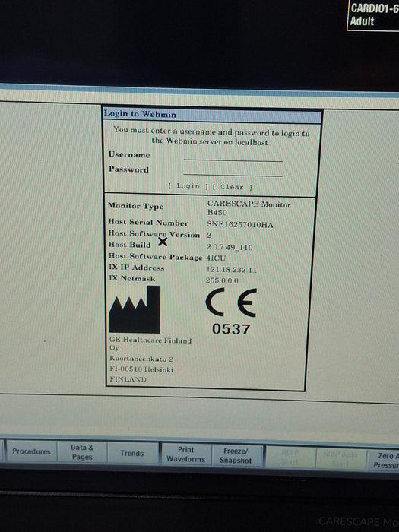Click GE Healthcare Finland Oy text
This screenshot has width=399, height=532.
pyautogui.click(x=150, y=344)
